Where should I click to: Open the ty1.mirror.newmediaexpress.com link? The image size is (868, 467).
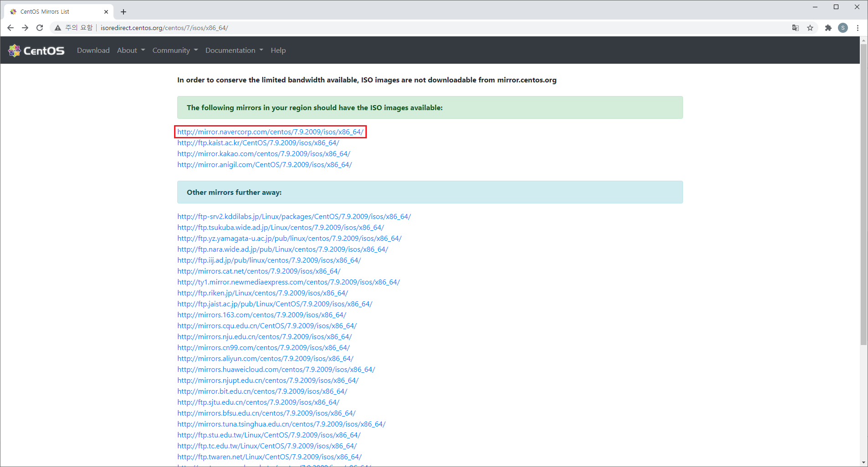[x=289, y=282]
